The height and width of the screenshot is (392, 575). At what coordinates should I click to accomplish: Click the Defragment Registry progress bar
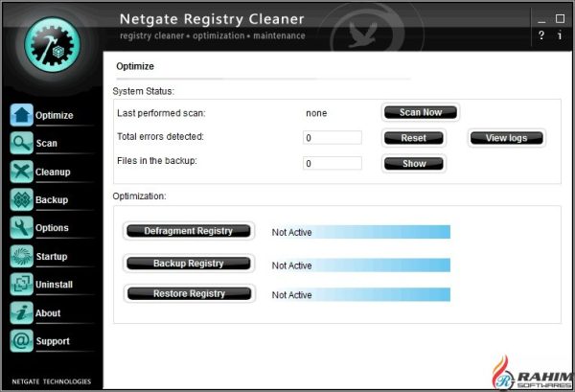point(360,232)
